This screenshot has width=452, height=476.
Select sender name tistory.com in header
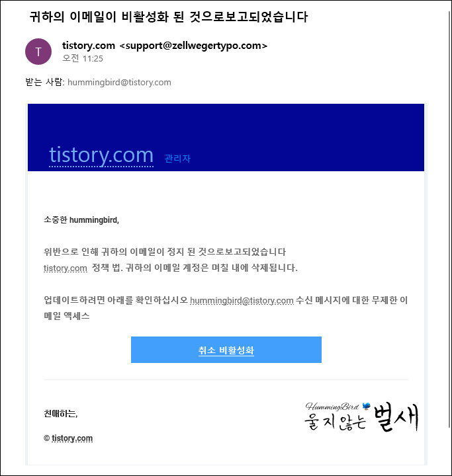click(x=89, y=46)
